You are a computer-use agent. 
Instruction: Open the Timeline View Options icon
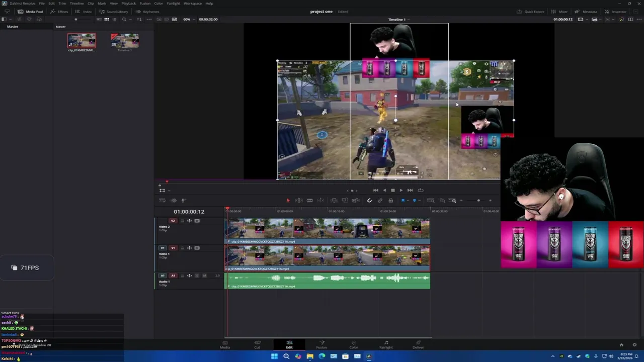pyautogui.click(x=163, y=201)
